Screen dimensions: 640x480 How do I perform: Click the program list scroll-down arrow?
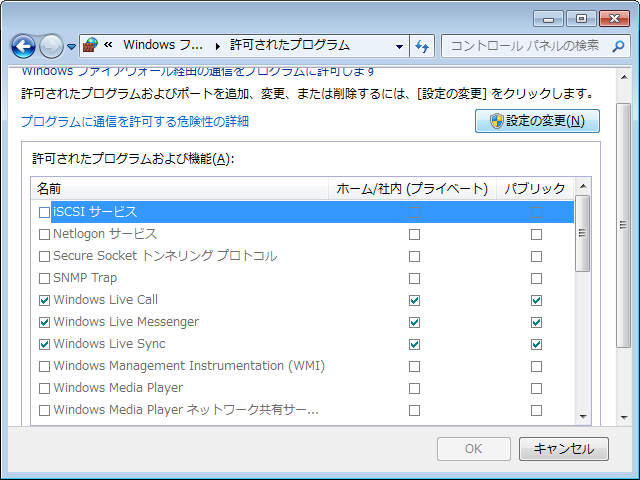583,417
